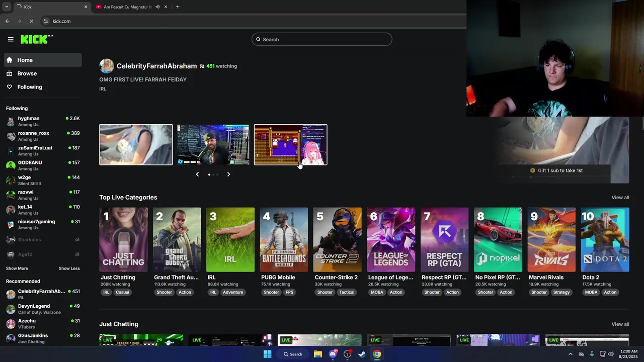This screenshot has height=362, width=644.
Task: Go to previous featured stream carousel arrow
Action: pos(197,174)
